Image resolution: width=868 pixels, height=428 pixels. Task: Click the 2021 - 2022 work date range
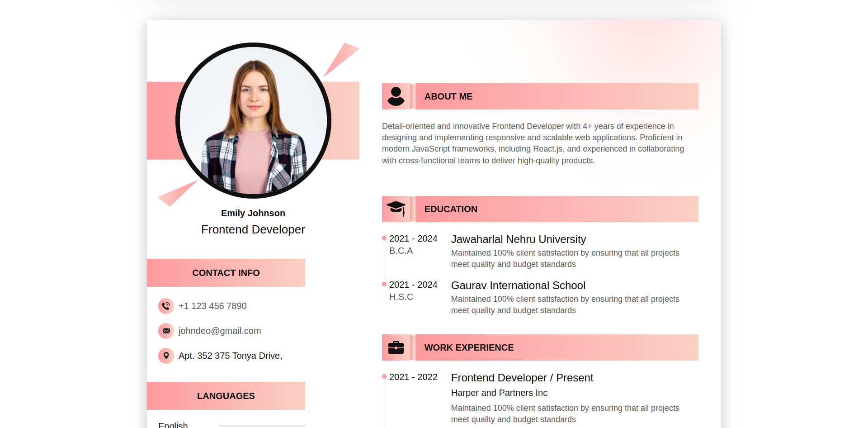(413, 377)
